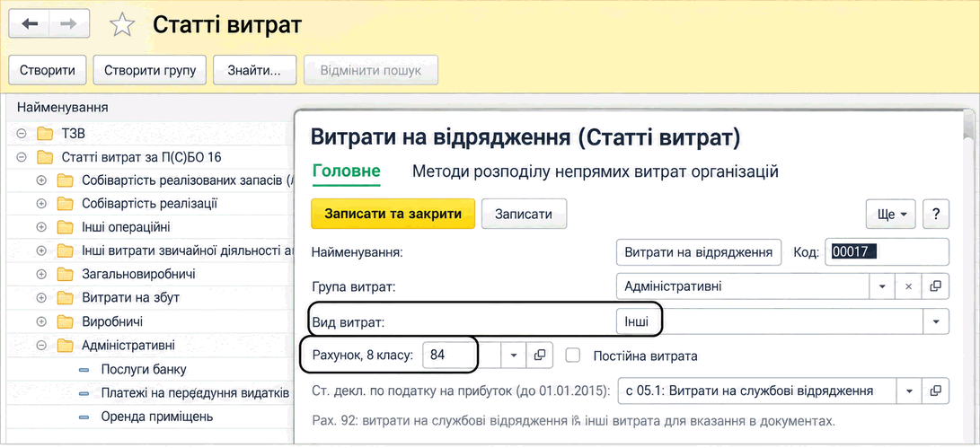The image size is (980, 448).
Task: Open Методи розподілу непрямих витрат організацій tab
Action: coord(595,171)
